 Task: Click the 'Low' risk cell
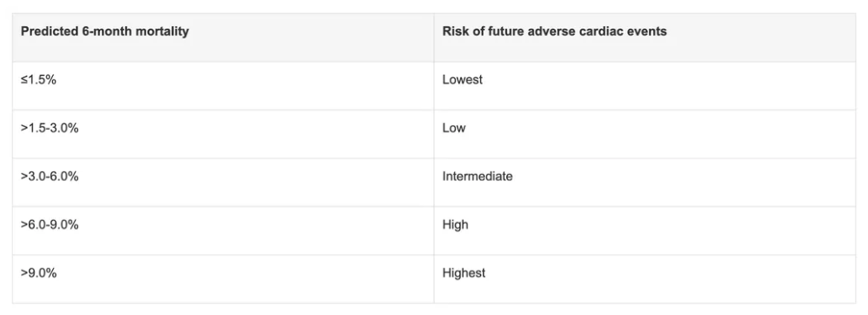644,134
